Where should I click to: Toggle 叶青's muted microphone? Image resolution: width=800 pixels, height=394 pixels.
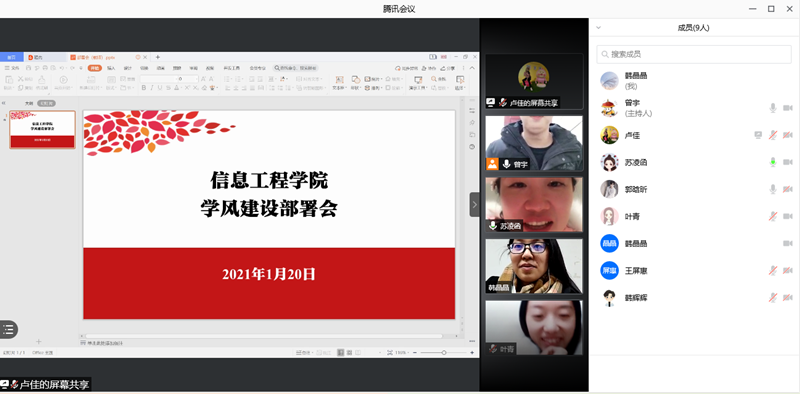point(773,216)
